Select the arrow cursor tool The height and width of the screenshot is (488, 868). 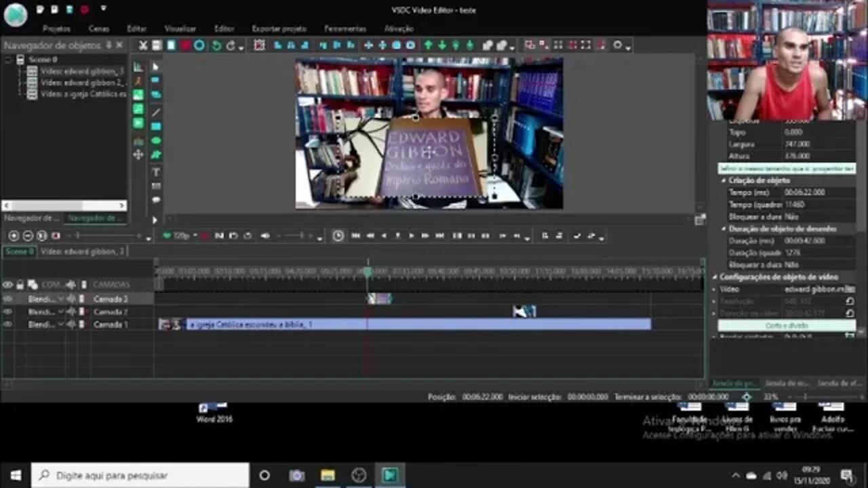click(155, 66)
